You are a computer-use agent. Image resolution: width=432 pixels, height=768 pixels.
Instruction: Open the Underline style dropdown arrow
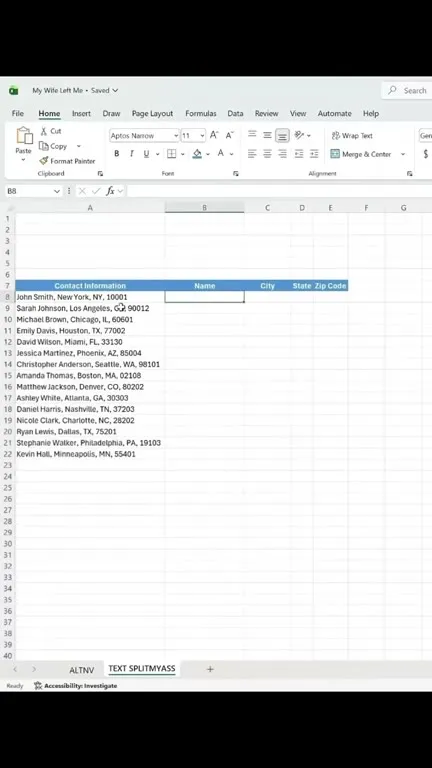[157, 154]
